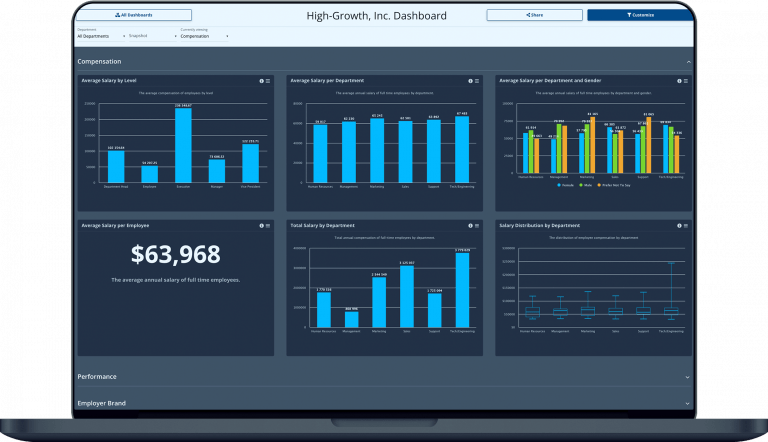The width and height of the screenshot is (768, 442).
Task: Open menu icon on Average Salary by Level
Action: coord(267,81)
